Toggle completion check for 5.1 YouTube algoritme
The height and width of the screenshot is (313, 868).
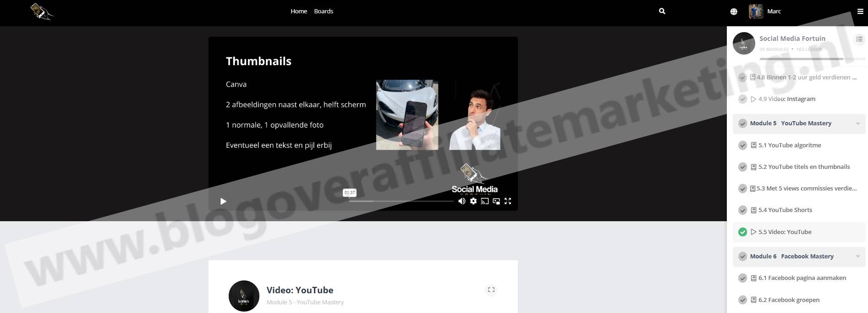pos(742,145)
